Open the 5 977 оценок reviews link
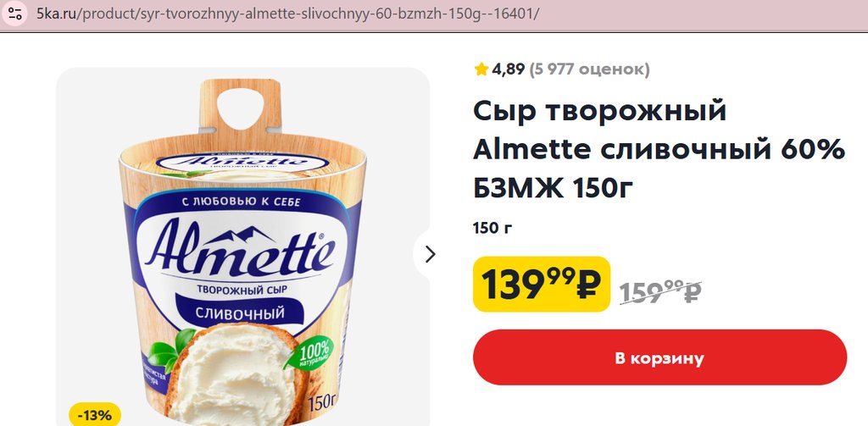868x426 pixels. tap(589, 69)
